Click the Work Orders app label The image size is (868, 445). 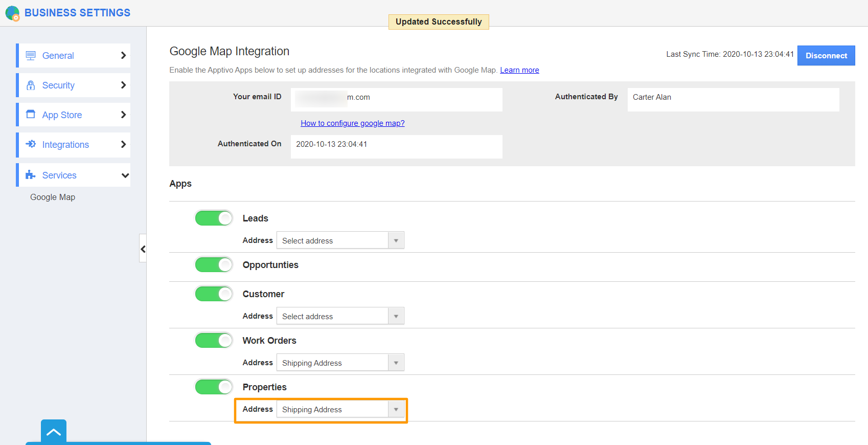click(x=269, y=341)
